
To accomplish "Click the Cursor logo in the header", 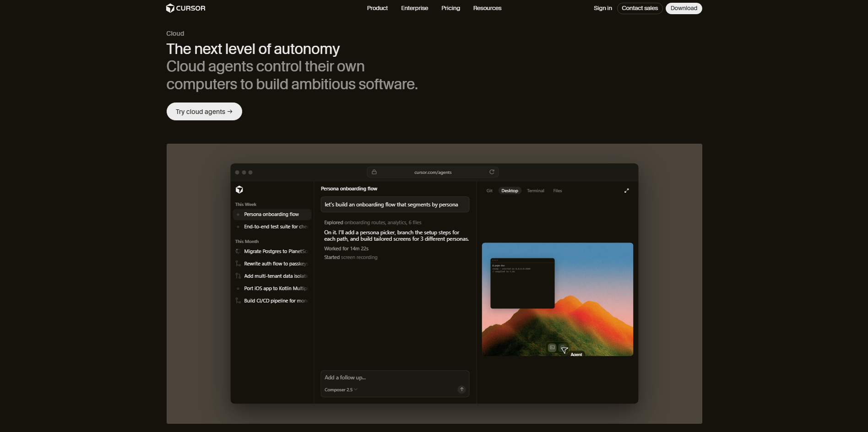I will tap(186, 8).
